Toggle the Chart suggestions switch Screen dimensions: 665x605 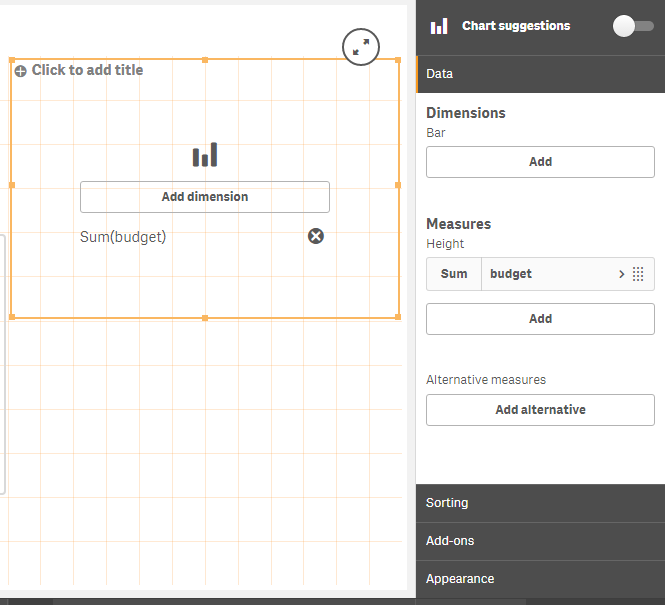pyautogui.click(x=633, y=26)
